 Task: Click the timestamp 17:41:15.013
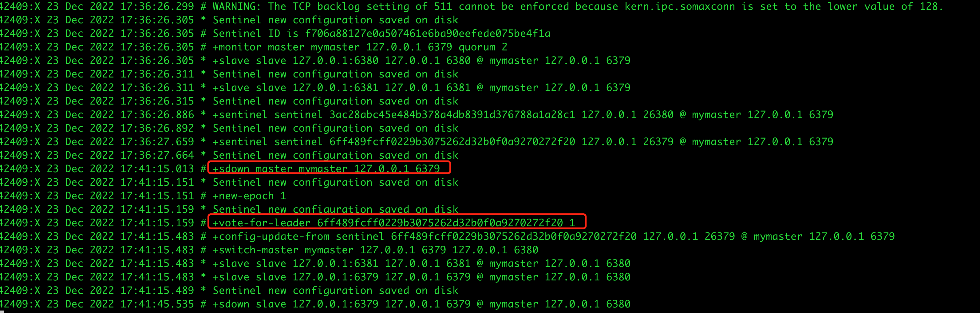[157, 168]
